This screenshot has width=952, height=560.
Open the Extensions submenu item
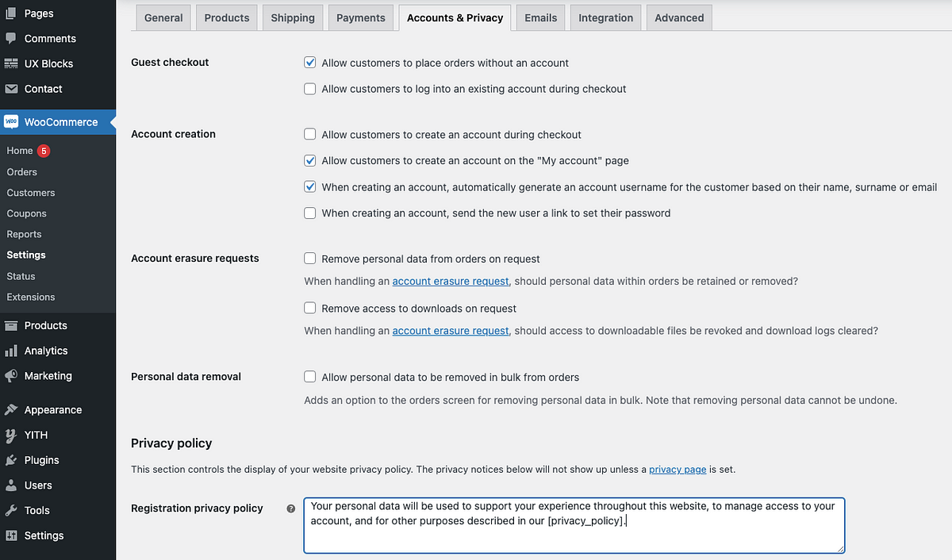pyautogui.click(x=31, y=297)
